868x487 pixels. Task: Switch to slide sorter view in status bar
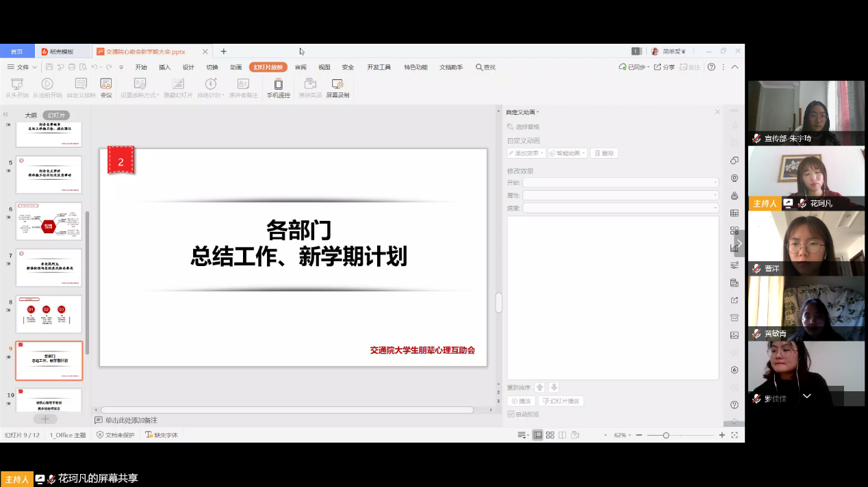click(x=550, y=435)
